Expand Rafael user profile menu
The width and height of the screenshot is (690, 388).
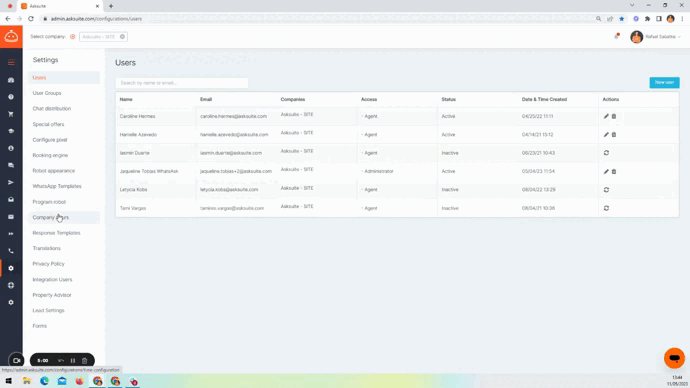tap(656, 37)
